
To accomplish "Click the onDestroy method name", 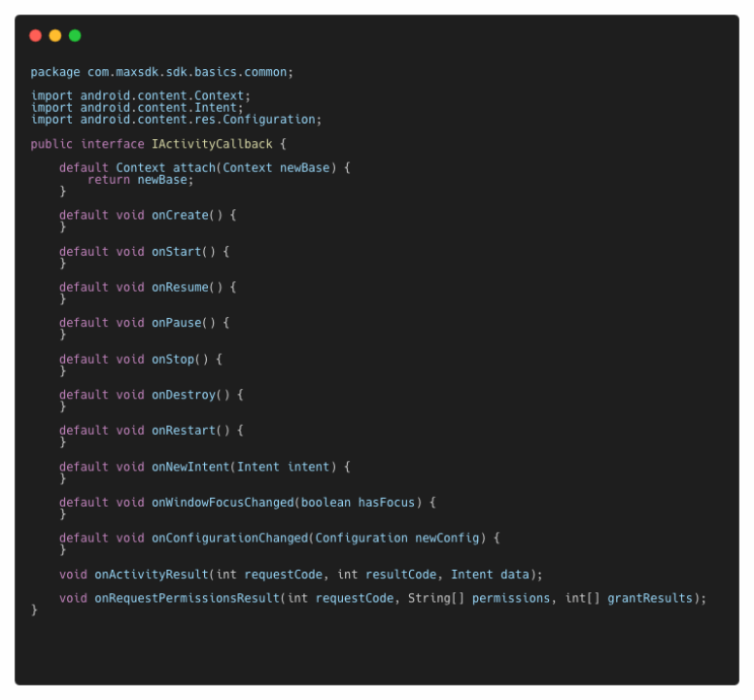I will point(184,395).
